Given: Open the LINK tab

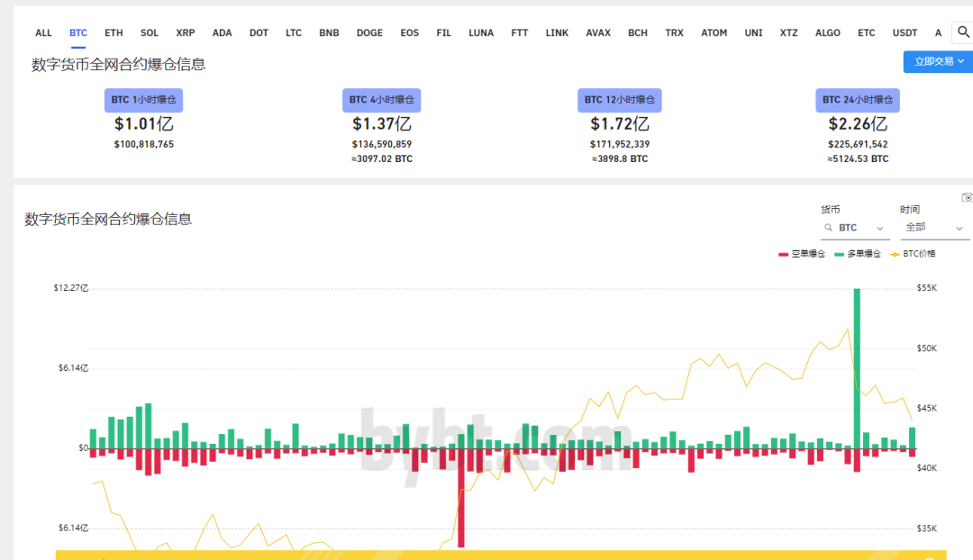Looking at the screenshot, I should 557,33.
